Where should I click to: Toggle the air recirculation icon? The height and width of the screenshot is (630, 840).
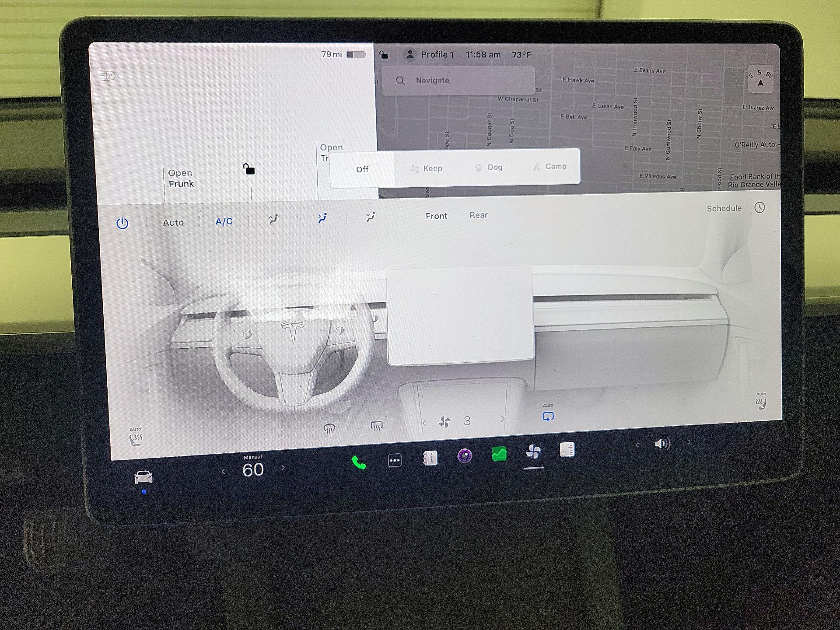(548, 416)
